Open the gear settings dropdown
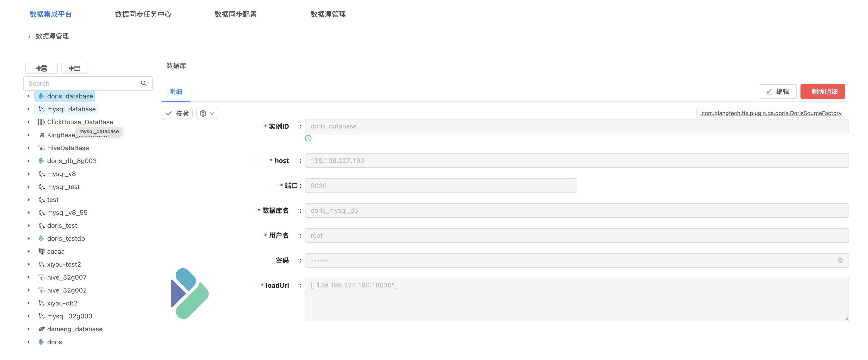The height and width of the screenshot is (360, 868). pos(207,113)
